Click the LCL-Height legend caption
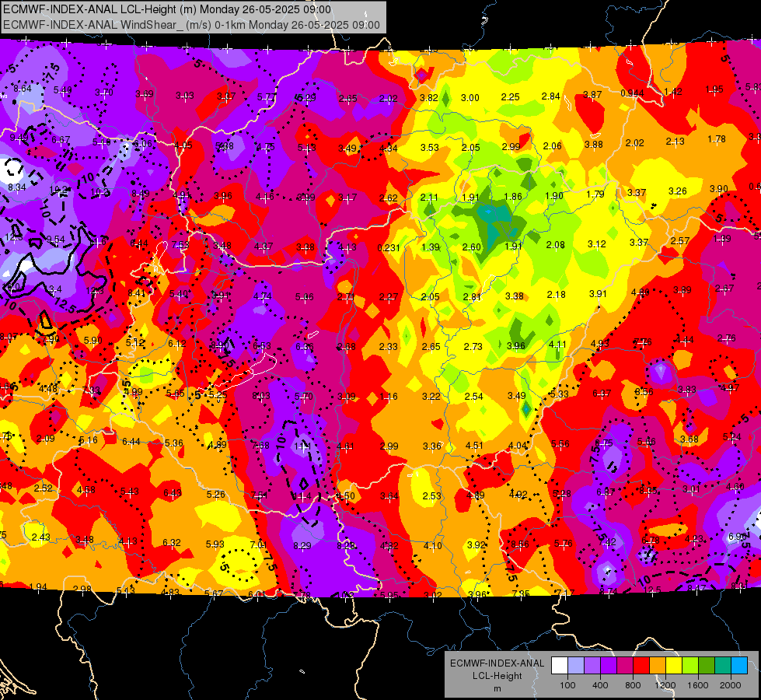This screenshot has width=761, height=700. point(497,676)
